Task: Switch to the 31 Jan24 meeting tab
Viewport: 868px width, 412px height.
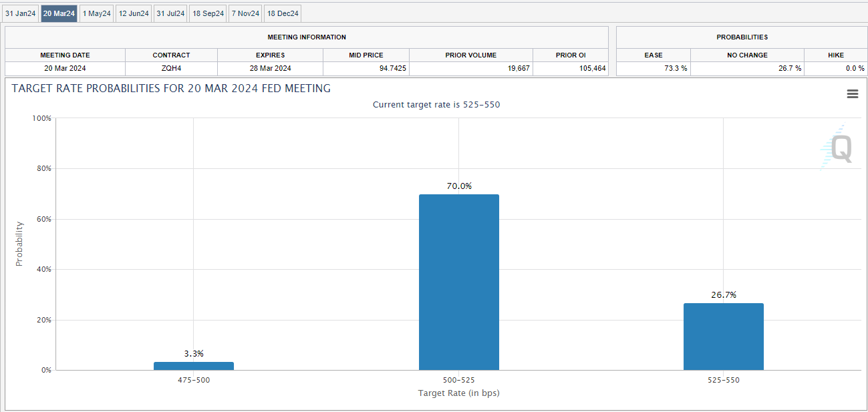Action: point(21,13)
